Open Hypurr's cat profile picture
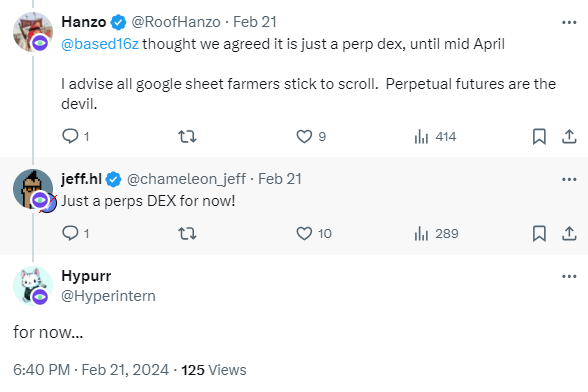Viewport: 588px width, 392px height. 33,286
